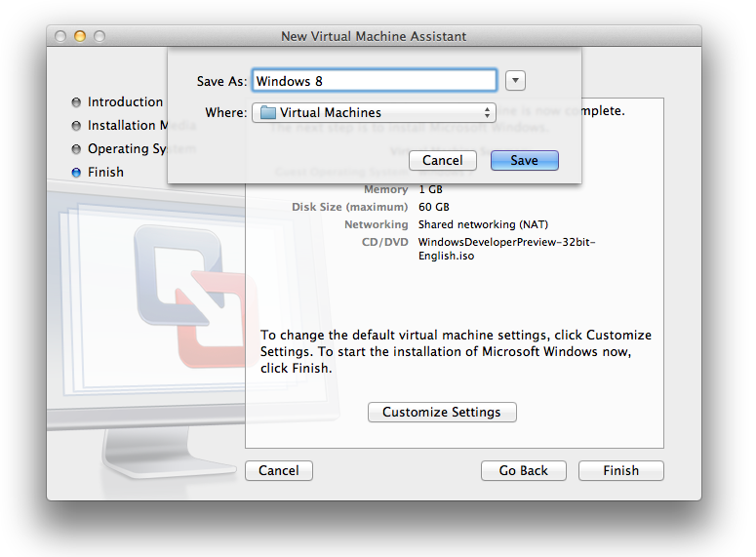Screen dimensions: 756x557
Task: Close the window with the first title bar button
Action: pos(60,36)
